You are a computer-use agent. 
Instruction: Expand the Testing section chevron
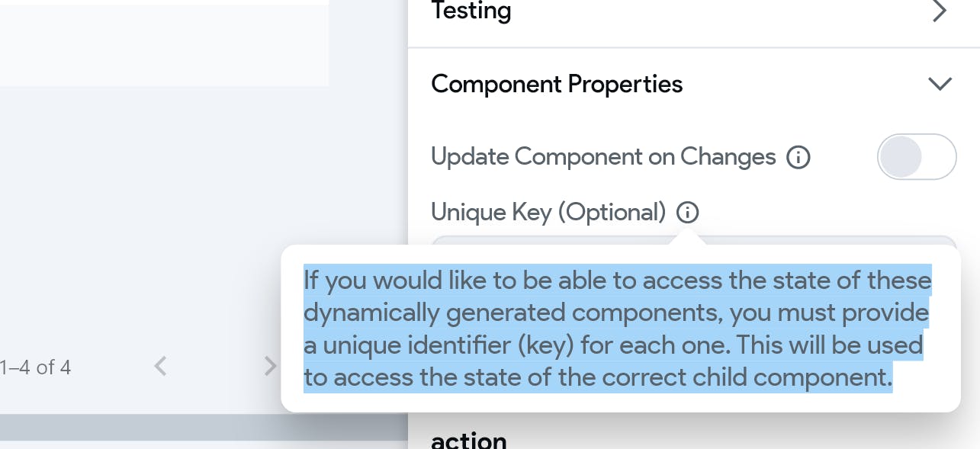coord(940,11)
